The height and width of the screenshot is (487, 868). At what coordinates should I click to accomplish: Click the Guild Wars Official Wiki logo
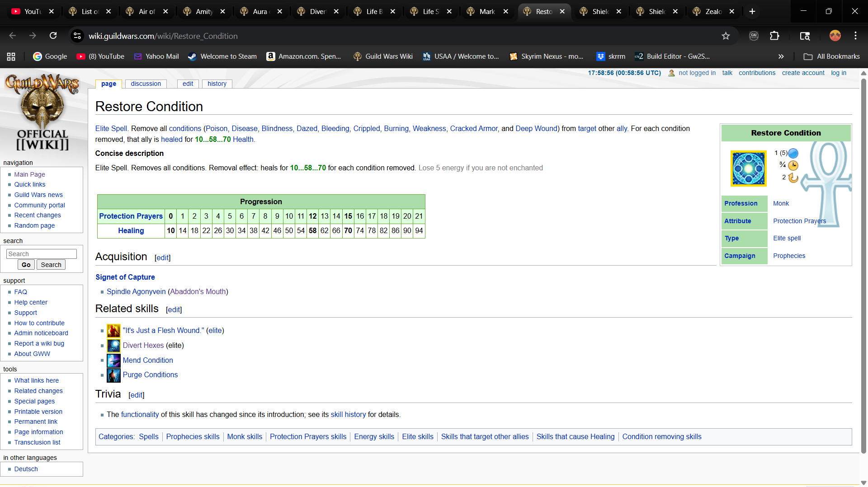[42, 112]
